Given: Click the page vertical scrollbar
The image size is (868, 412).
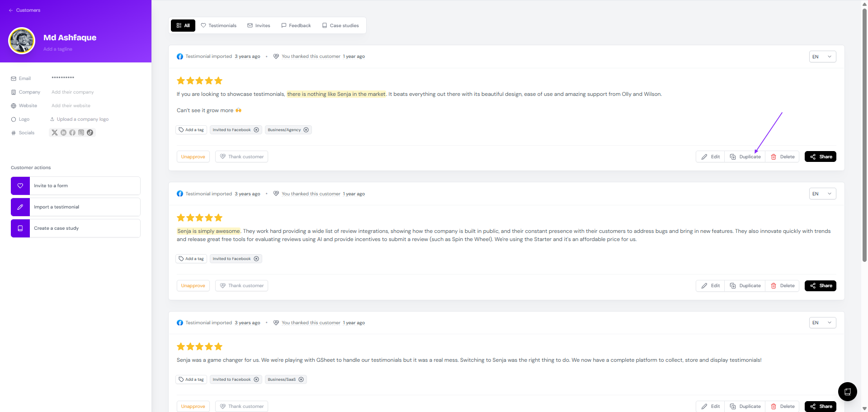Looking at the screenshot, I should tap(864, 136).
